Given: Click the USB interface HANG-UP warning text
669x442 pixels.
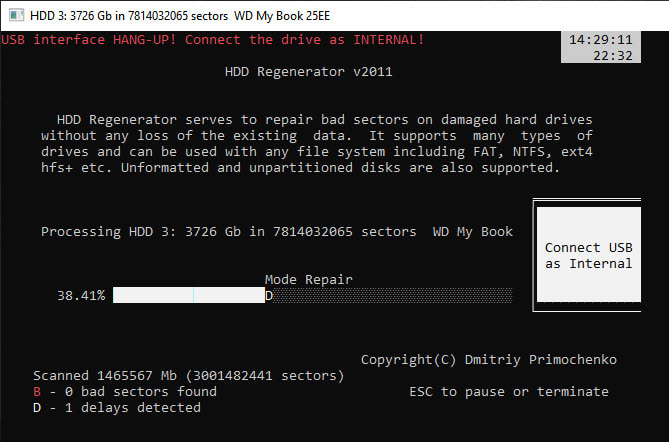Looking at the screenshot, I should [x=212, y=40].
